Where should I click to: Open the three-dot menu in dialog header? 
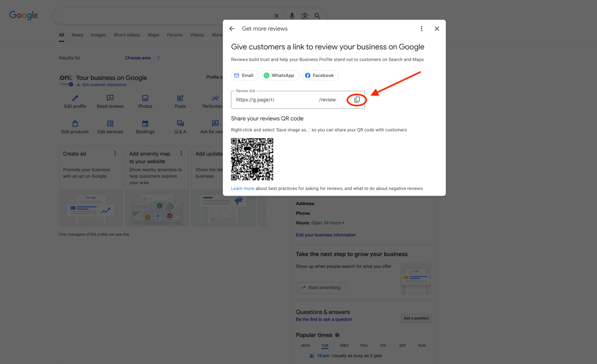coord(422,29)
